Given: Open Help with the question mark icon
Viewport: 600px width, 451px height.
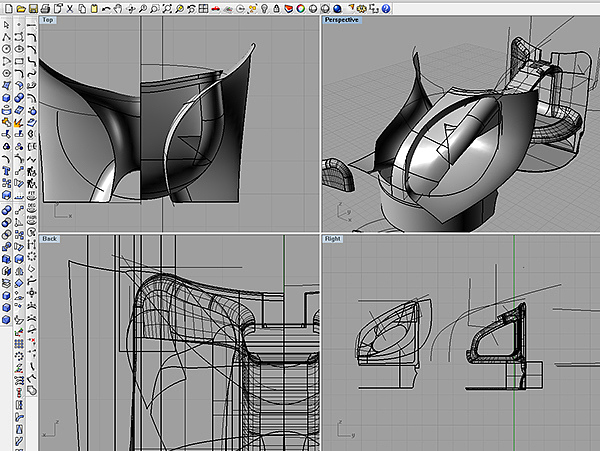Looking at the screenshot, I should pos(385,8).
